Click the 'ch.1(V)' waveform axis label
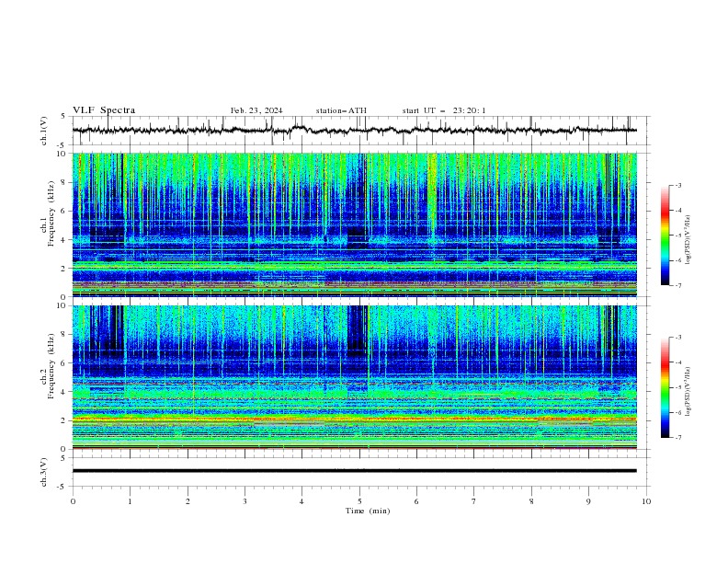Screen dimensions: 728x563 [44, 131]
